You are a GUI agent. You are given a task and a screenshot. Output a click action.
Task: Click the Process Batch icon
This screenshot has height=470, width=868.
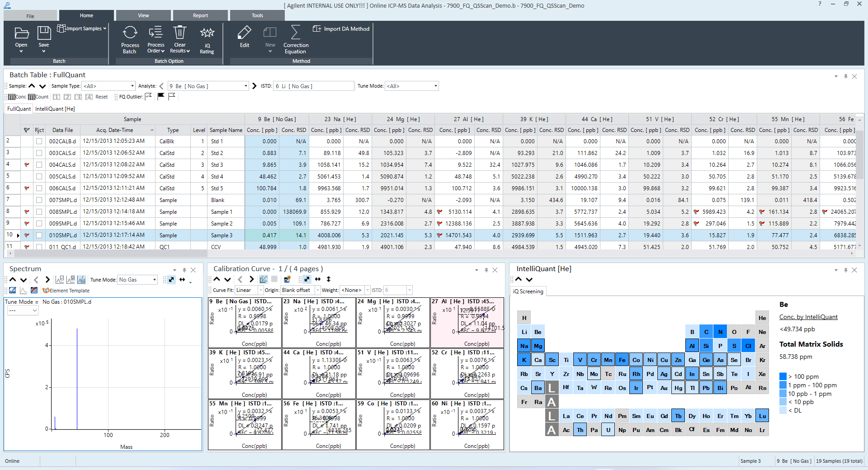130,33
